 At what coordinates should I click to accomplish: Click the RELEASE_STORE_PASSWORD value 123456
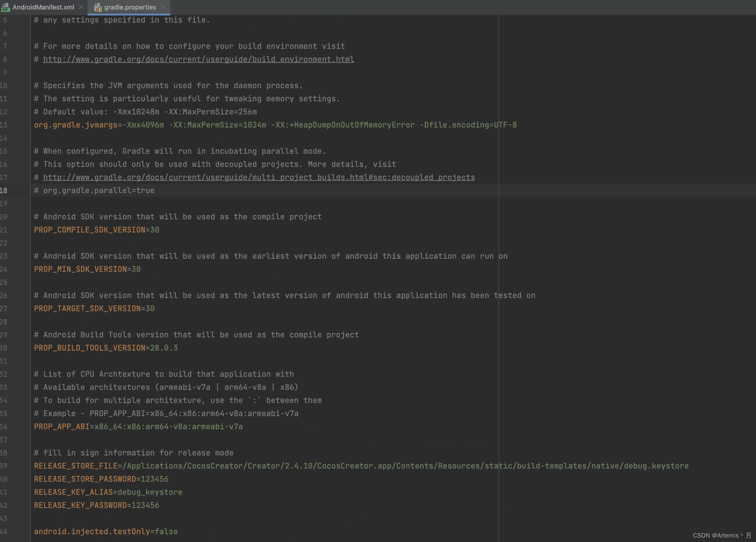point(153,479)
